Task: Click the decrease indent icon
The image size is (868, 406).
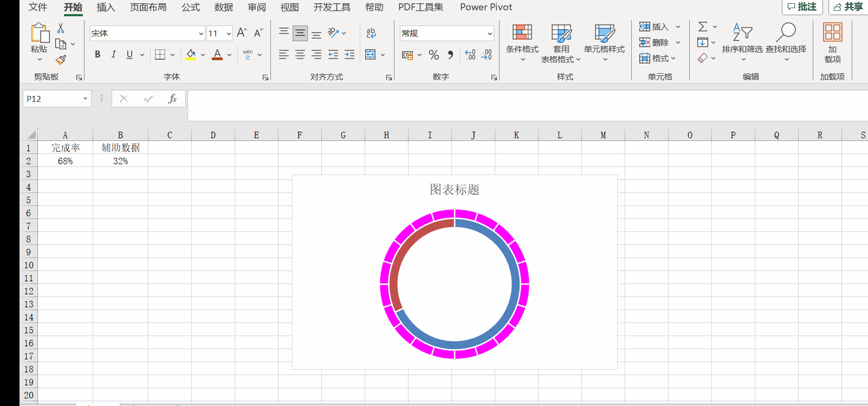Action: pyautogui.click(x=333, y=54)
